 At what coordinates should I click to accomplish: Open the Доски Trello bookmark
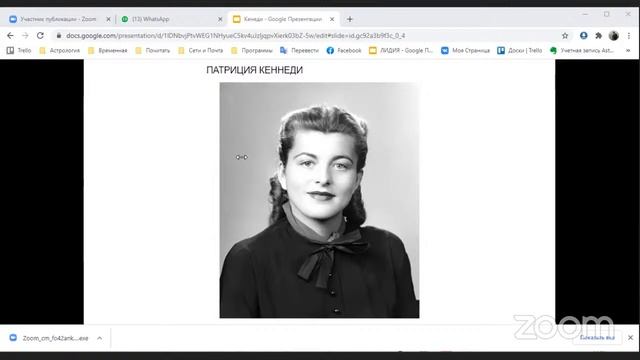pyautogui.click(x=520, y=51)
